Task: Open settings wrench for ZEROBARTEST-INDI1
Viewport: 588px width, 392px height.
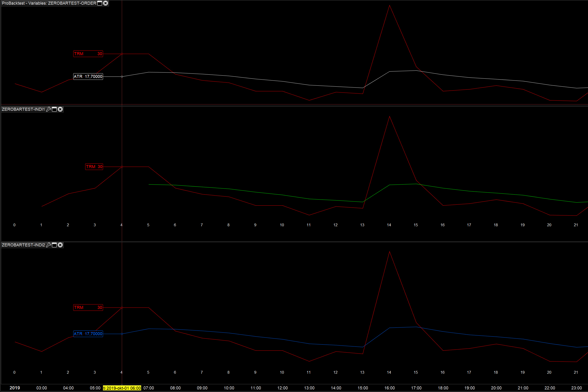Action: (x=49, y=109)
